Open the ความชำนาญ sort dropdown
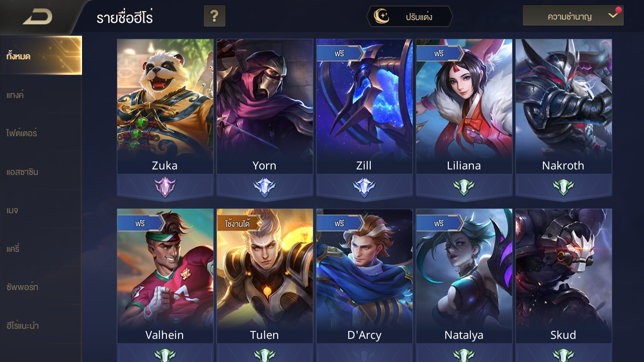The image size is (644, 362). pyautogui.click(x=573, y=16)
